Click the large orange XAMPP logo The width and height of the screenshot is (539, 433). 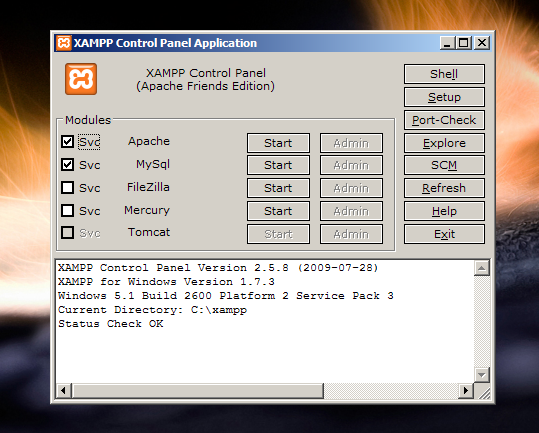click(81, 79)
